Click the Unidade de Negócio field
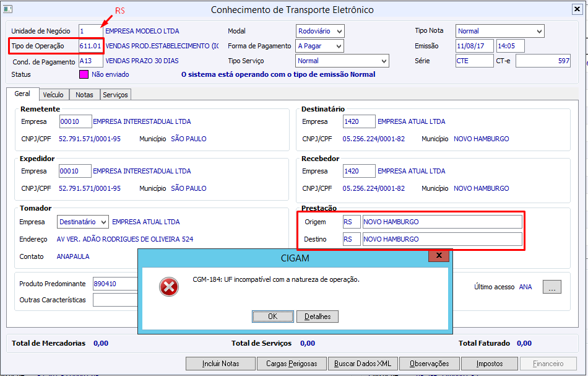The image size is (588, 376). (90, 31)
